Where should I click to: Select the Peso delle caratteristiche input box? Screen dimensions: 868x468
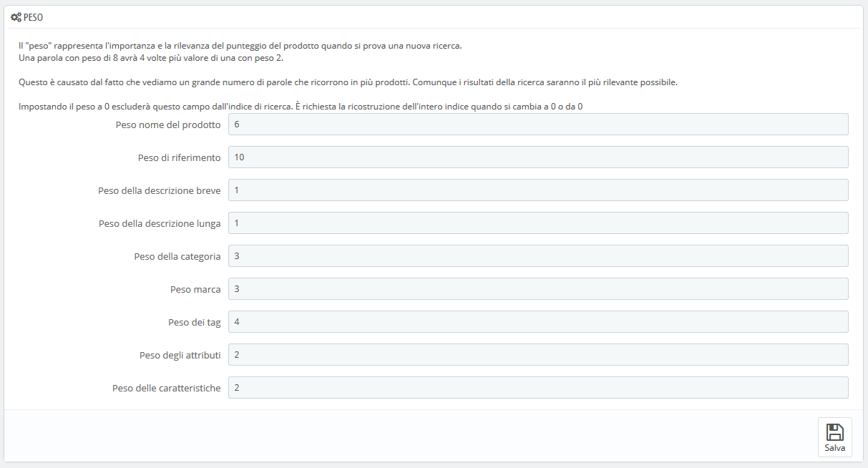tap(538, 387)
